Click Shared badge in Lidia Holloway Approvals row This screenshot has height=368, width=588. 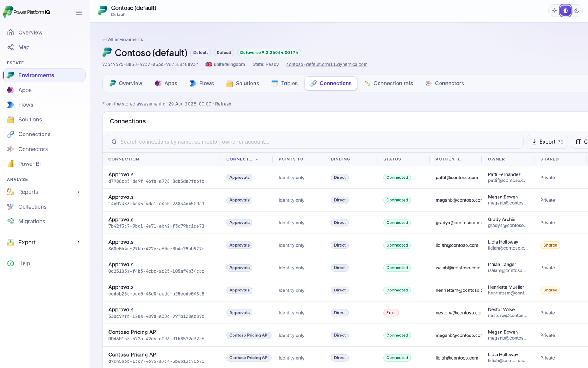(x=550, y=245)
